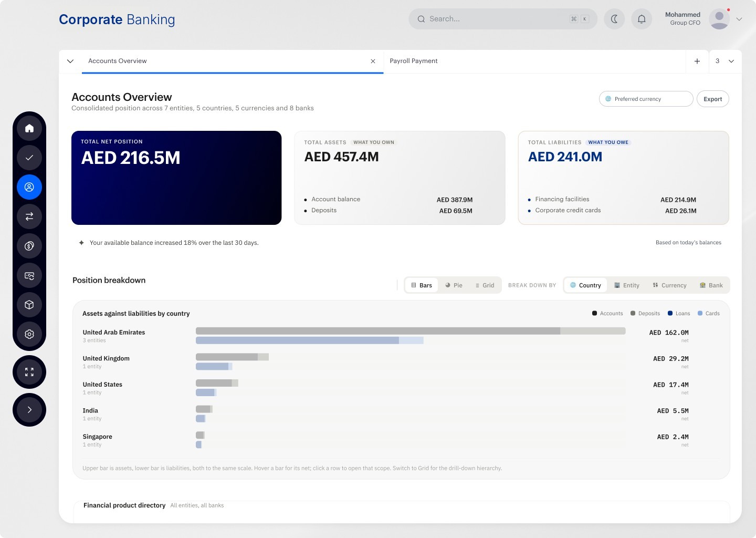Open the Singapore row
Screen dimensions: 756x538
click(x=401, y=440)
